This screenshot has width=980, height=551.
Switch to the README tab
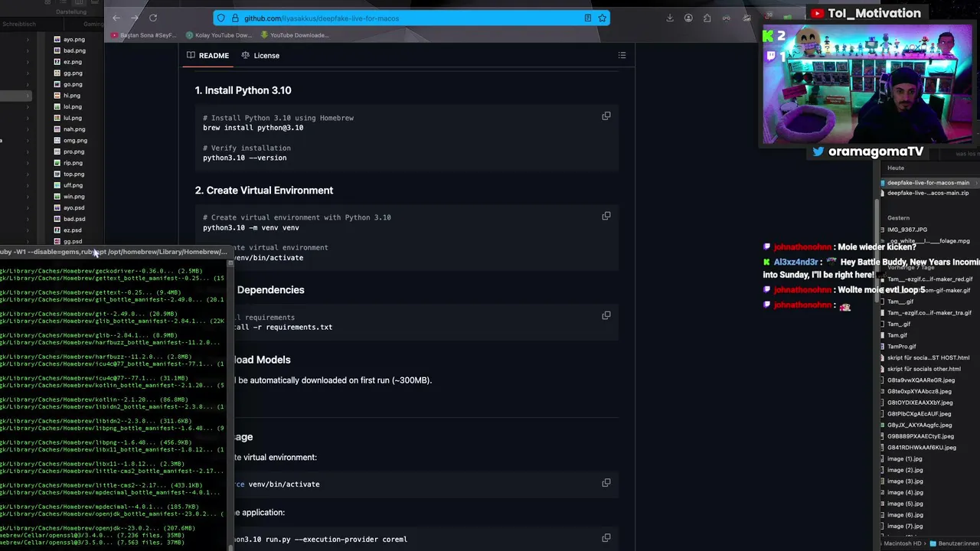pyautogui.click(x=207, y=55)
